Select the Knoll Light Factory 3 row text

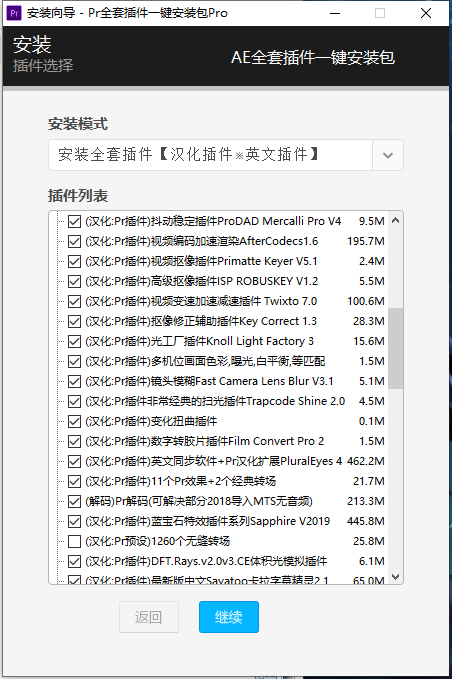tap(199, 341)
